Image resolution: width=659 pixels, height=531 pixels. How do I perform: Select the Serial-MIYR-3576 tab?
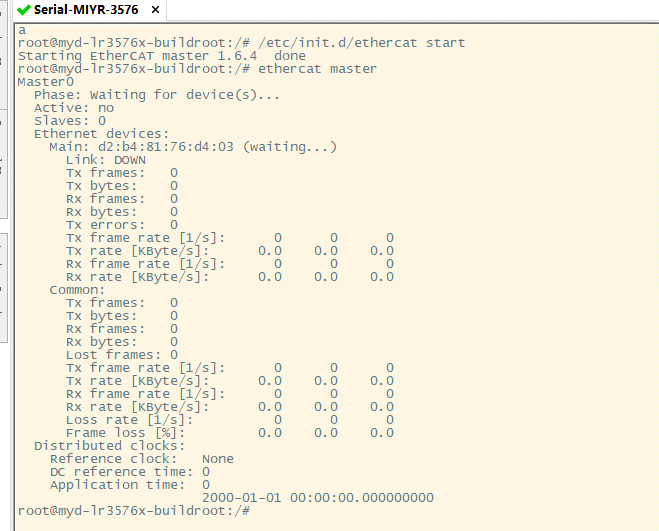(84, 10)
